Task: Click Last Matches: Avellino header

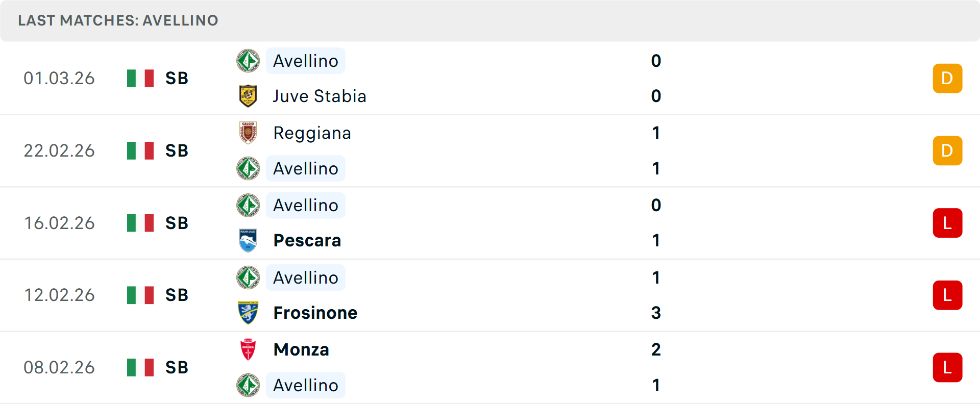Action: 118,20
